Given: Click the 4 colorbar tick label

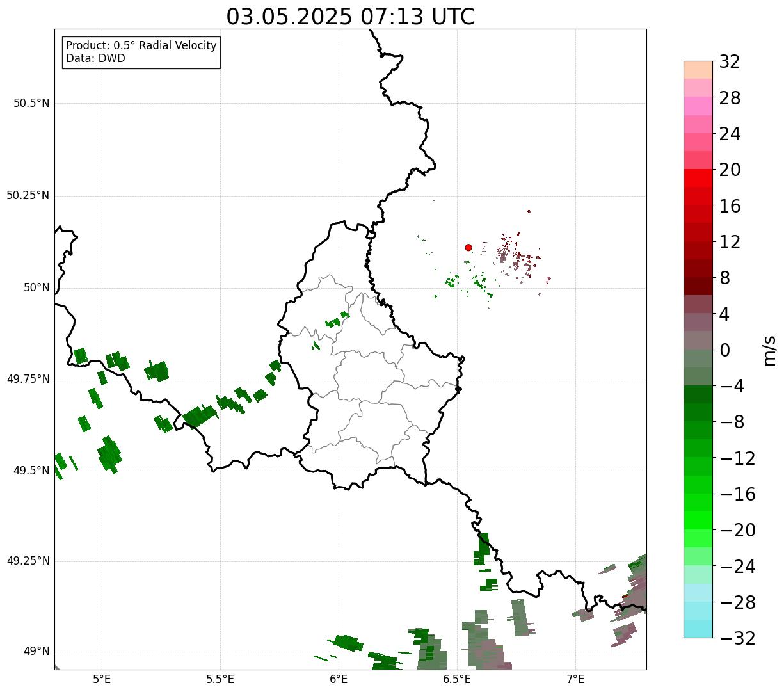Looking at the screenshot, I should coord(724,314).
